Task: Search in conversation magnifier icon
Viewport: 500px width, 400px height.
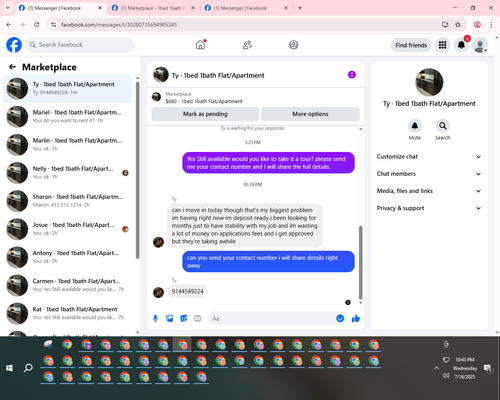Action: (x=443, y=126)
